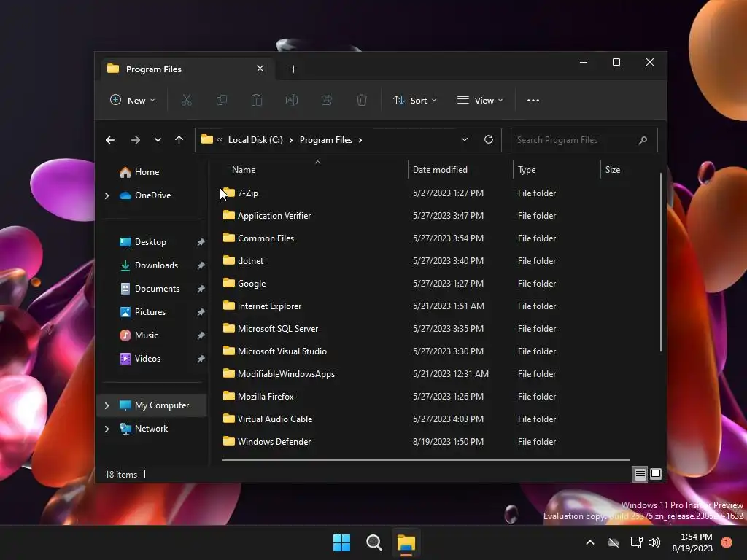Select the 7-Zip folder
Viewport: 747px width, 560px height.
426,193
